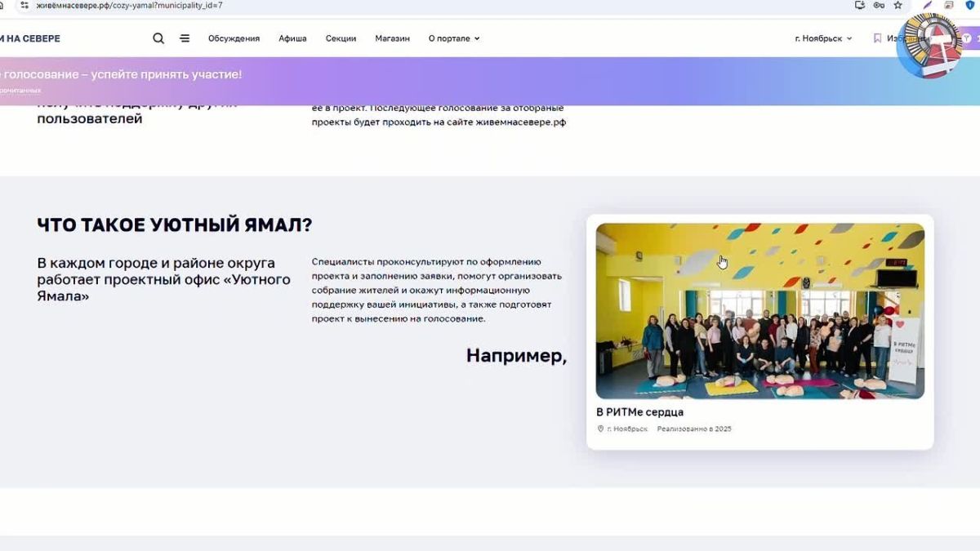The width and height of the screenshot is (980, 551).
Task: Open the project group photo thumbnail
Action: pyautogui.click(x=760, y=311)
